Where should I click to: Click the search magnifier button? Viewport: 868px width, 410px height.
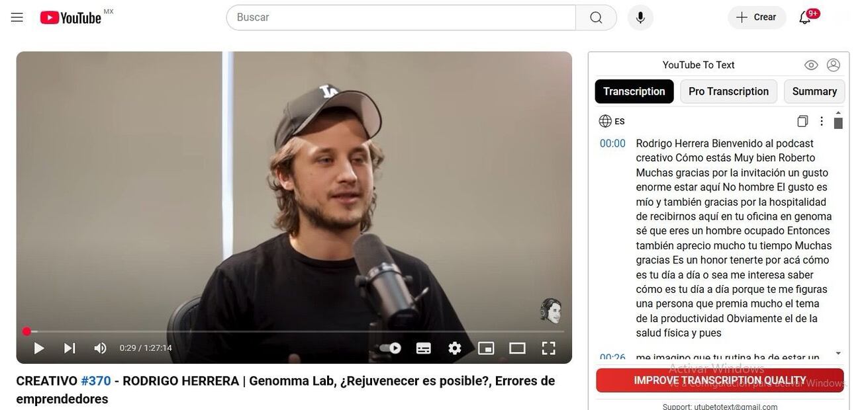click(596, 18)
